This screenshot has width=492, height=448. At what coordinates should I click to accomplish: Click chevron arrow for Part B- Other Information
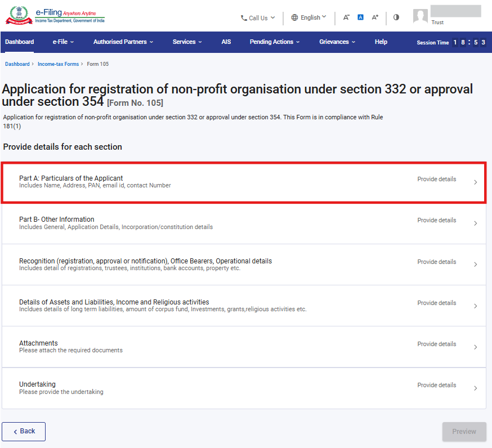tap(475, 223)
